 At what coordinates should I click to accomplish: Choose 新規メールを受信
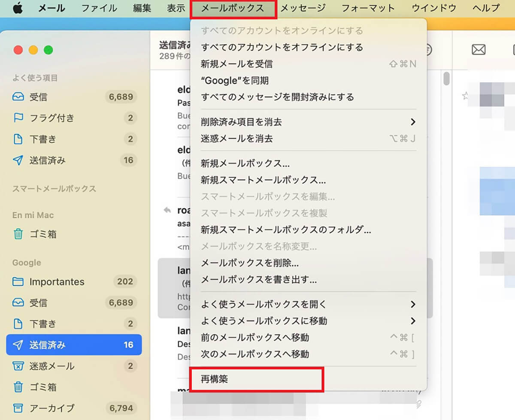coord(309,64)
